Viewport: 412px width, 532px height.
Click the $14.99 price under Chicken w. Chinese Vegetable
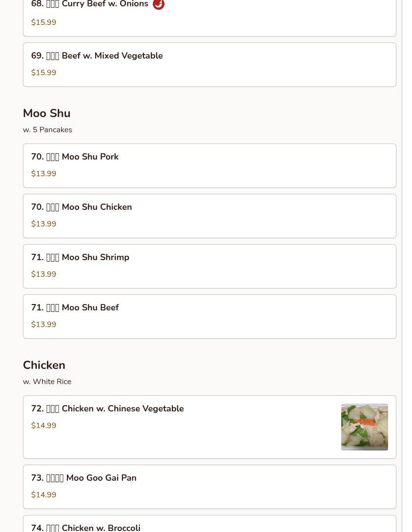point(43,426)
